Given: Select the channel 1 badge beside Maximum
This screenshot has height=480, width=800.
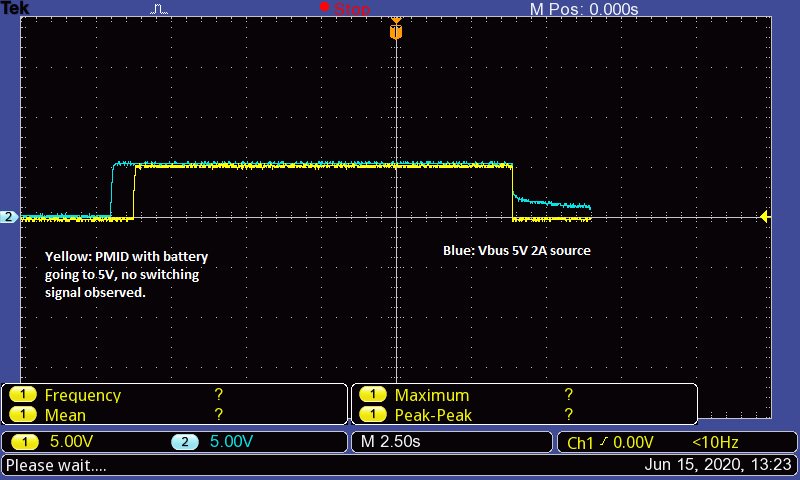Looking at the screenshot, I should (x=373, y=395).
